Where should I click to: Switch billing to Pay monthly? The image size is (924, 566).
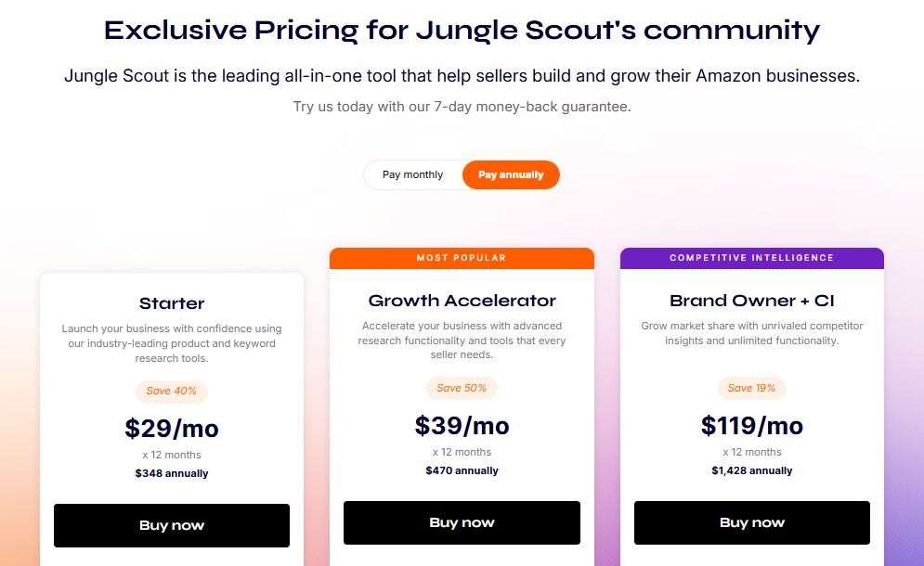(x=412, y=174)
